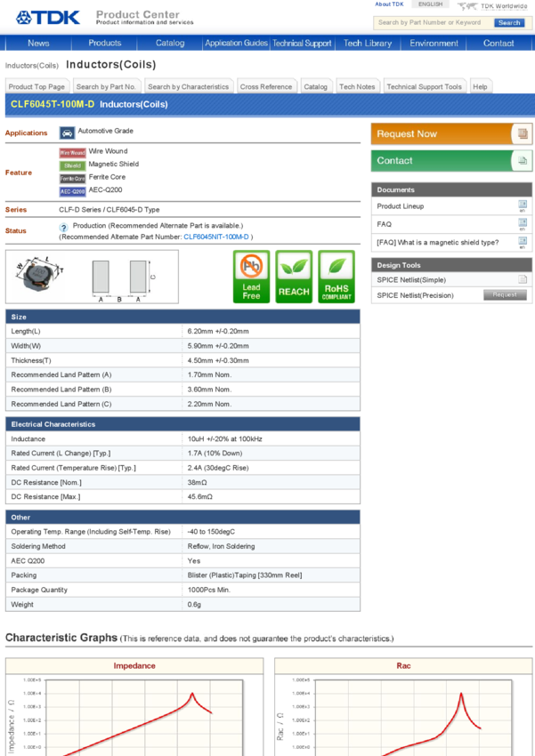The image size is (535, 756).
Task: Open the News menu
Action: (x=38, y=43)
